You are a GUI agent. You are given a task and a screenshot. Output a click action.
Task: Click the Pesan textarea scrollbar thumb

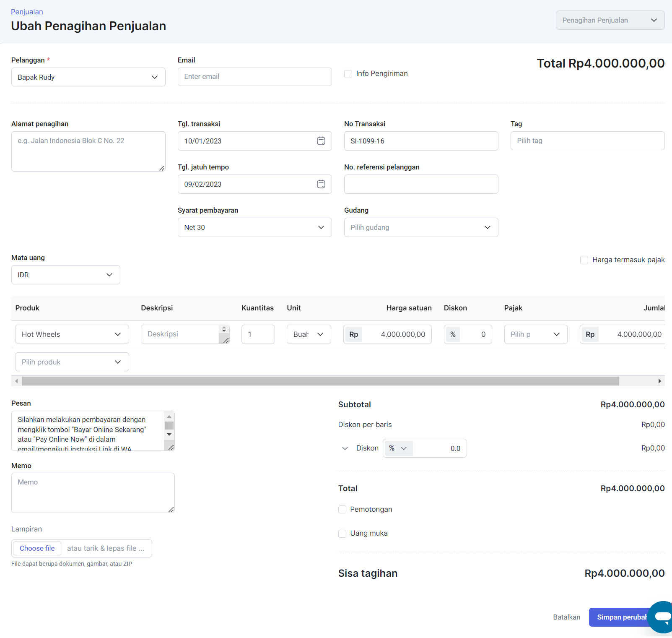click(169, 425)
